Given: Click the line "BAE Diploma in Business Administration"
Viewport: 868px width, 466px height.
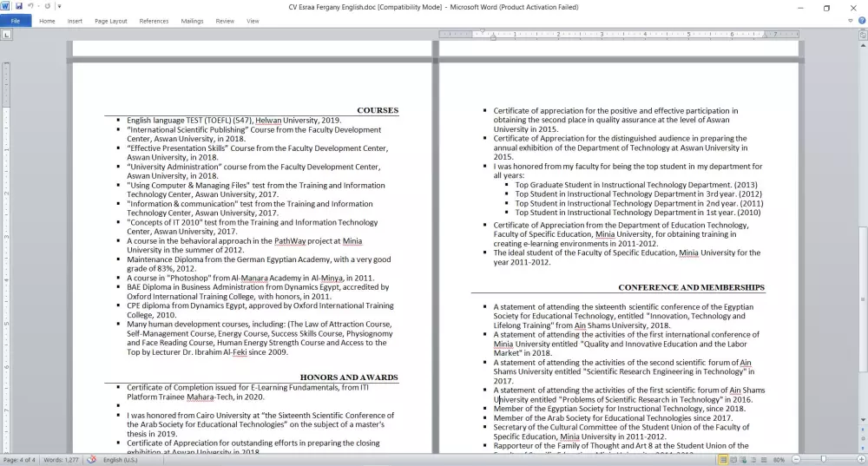Looking at the screenshot, I should 258,287.
